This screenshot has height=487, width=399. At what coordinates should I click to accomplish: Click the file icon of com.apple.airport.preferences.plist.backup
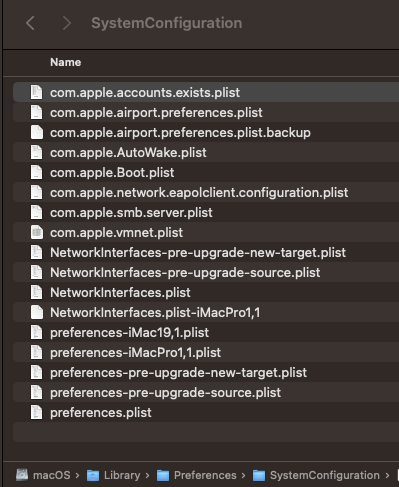[36, 132]
